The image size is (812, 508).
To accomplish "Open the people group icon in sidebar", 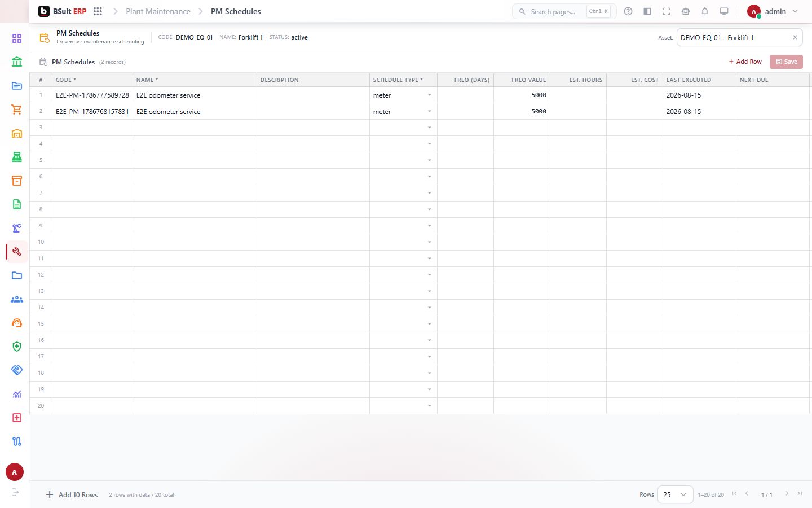I will pos(17,299).
